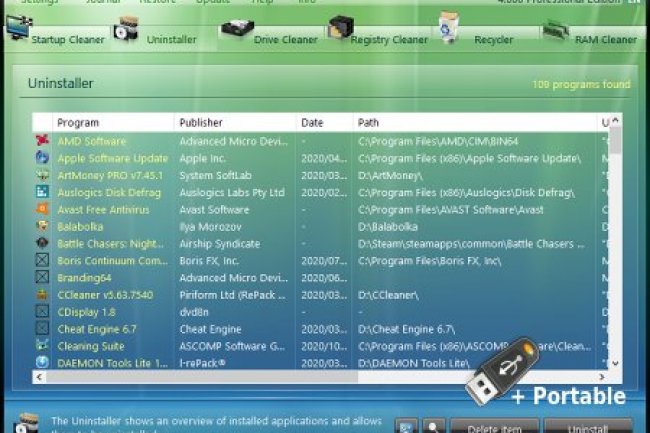Click the DAEMON Tools Lite icon
The width and height of the screenshot is (650, 433).
tap(42, 363)
